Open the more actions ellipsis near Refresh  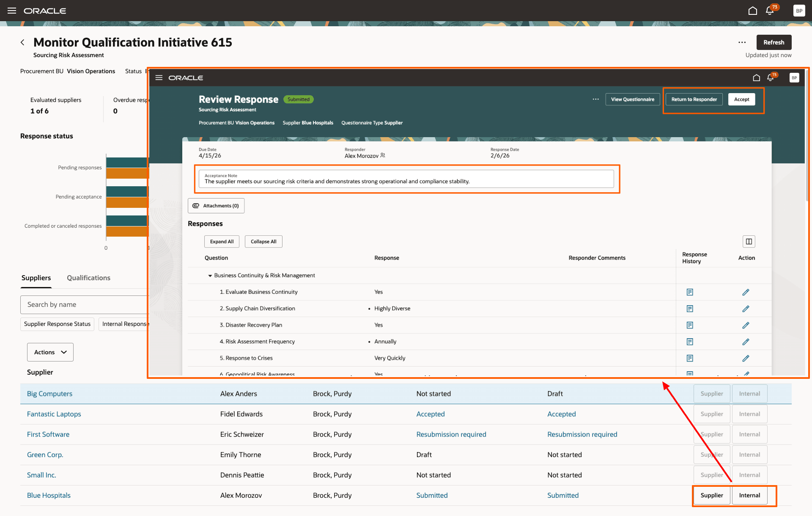click(x=742, y=42)
